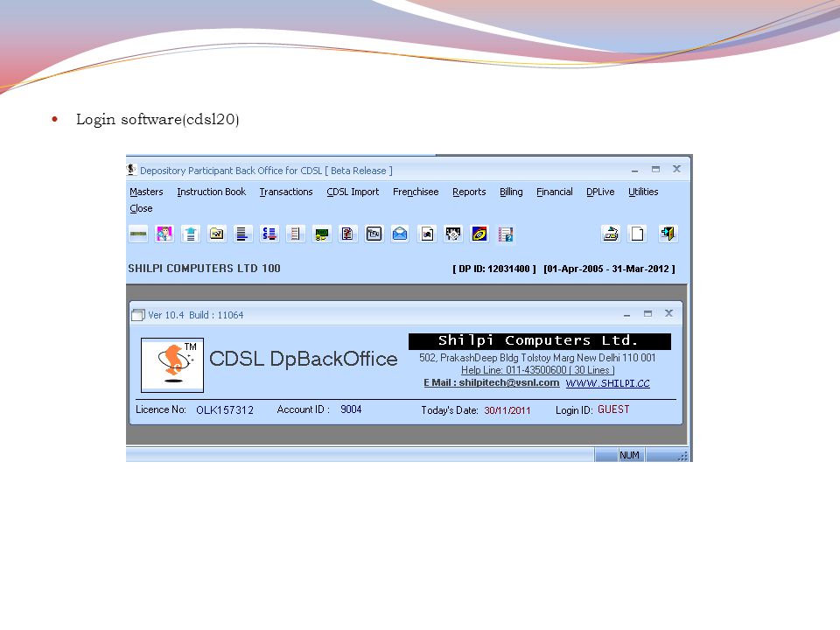The image size is (840, 630).
Task: Click the icon showing blue S letters
Action: (269, 234)
